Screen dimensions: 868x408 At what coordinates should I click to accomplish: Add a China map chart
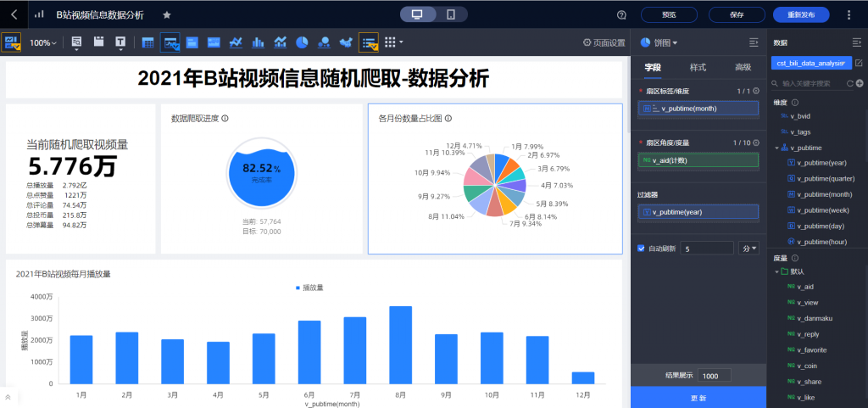(346, 42)
